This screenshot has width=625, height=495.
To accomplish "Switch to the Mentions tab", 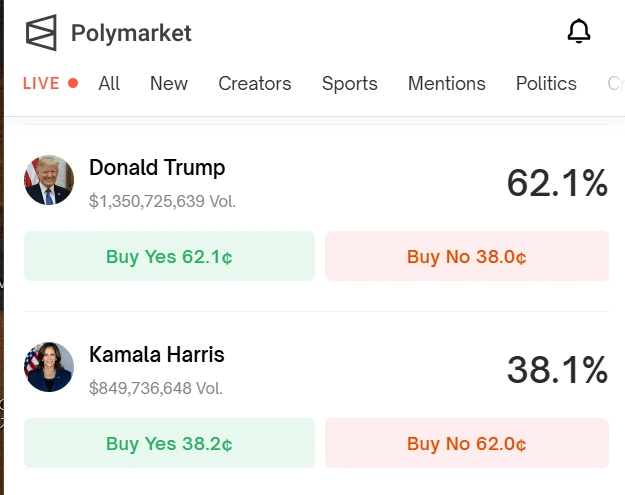I will [x=447, y=84].
